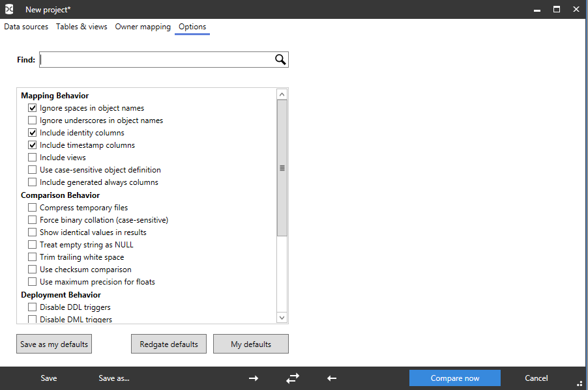
Task: Select the Options tab
Action: pos(192,27)
